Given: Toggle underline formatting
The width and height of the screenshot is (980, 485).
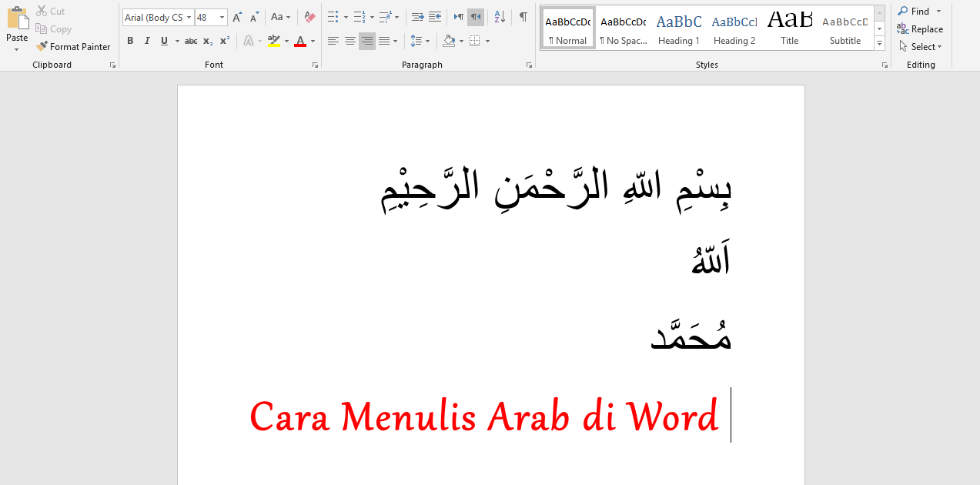Looking at the screenshot, I should coord(164,41).
